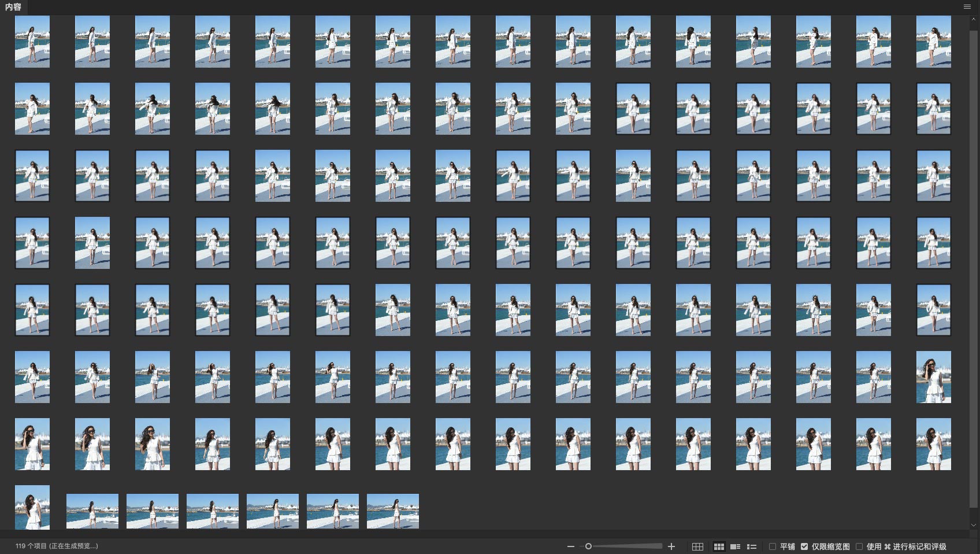The width and height of the screenshot is (980, 554).
Task: Select the 内容 panel tab
Action: point(13,7)
